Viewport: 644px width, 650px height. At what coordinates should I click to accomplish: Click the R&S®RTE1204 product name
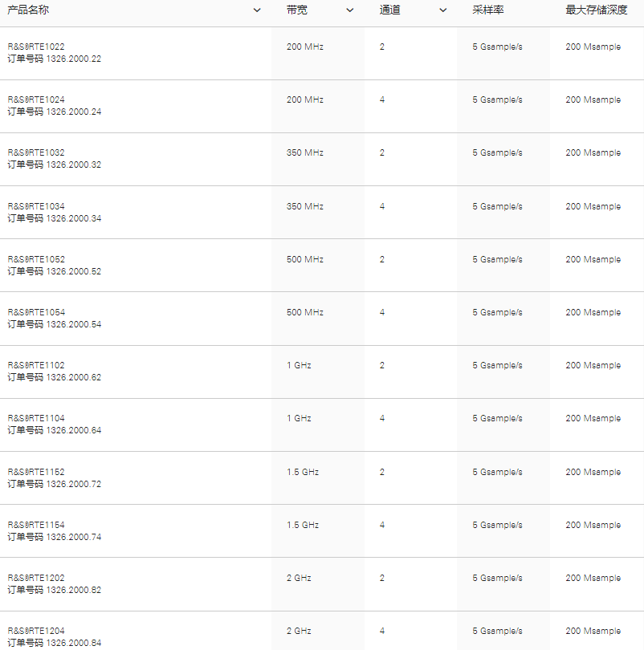(36, 631)
